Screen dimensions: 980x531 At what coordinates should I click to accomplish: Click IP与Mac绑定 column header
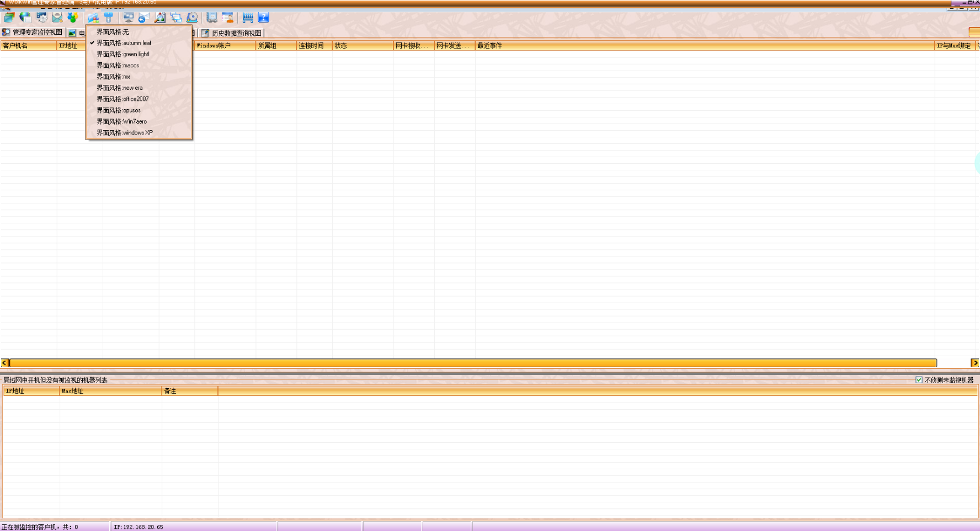[x=954, y=46]
